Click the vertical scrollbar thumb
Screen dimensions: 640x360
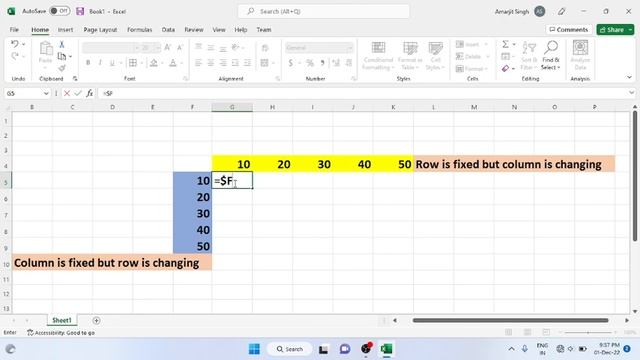(635, 176)
